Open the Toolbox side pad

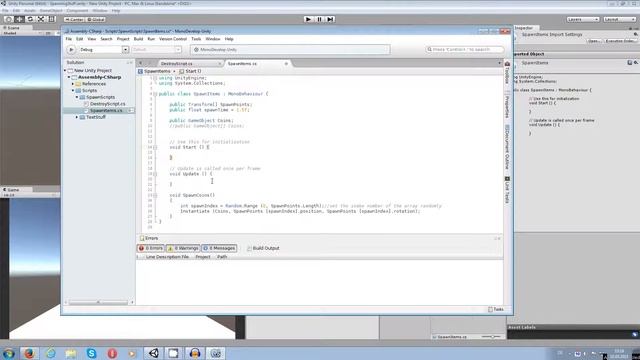[x=507, y=73]
